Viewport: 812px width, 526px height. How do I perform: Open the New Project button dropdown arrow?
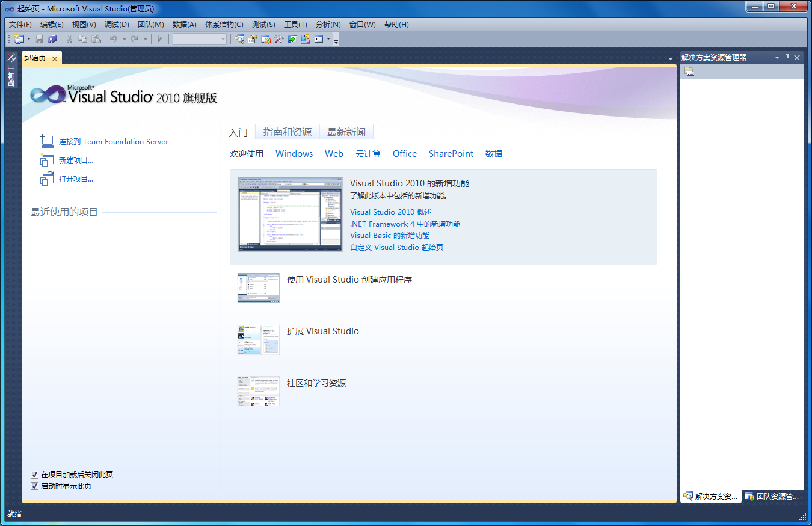28,39
